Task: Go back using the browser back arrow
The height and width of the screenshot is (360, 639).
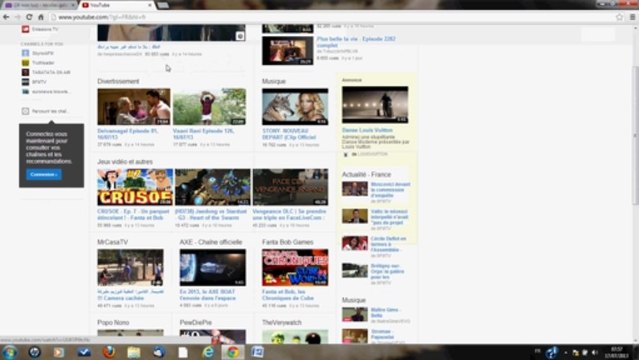Action: pos(6,17)
